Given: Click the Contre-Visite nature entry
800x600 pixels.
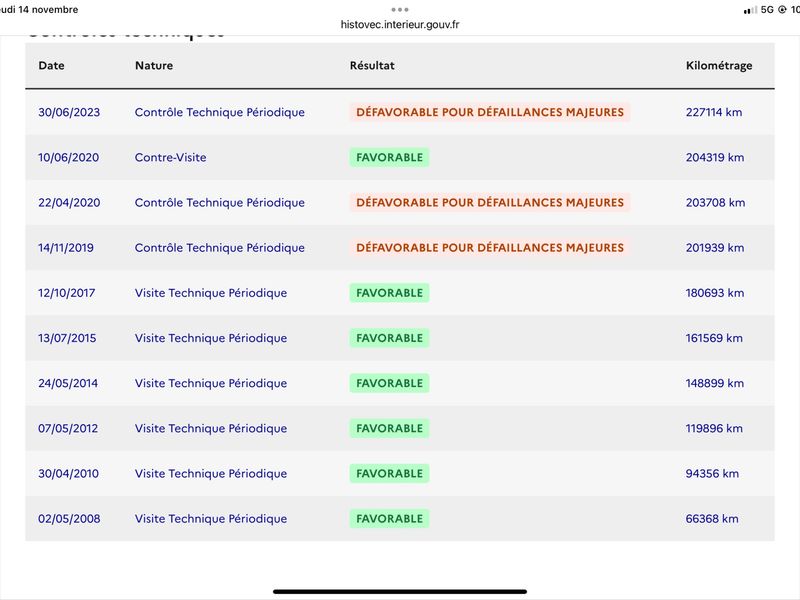Looking at the screenshot, I should (x=170, y=157).
